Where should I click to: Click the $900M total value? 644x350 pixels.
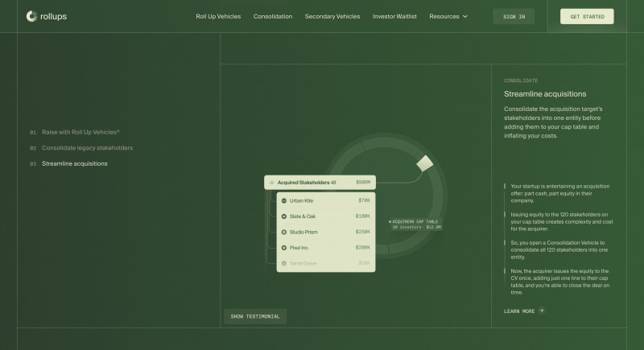pos(363,182)
